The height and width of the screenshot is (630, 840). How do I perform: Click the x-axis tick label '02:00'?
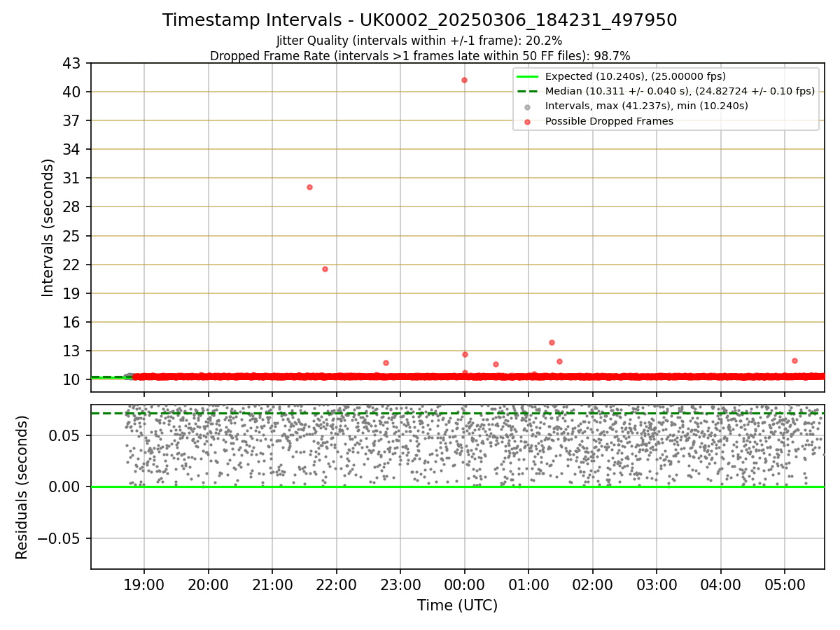[592, 584]
